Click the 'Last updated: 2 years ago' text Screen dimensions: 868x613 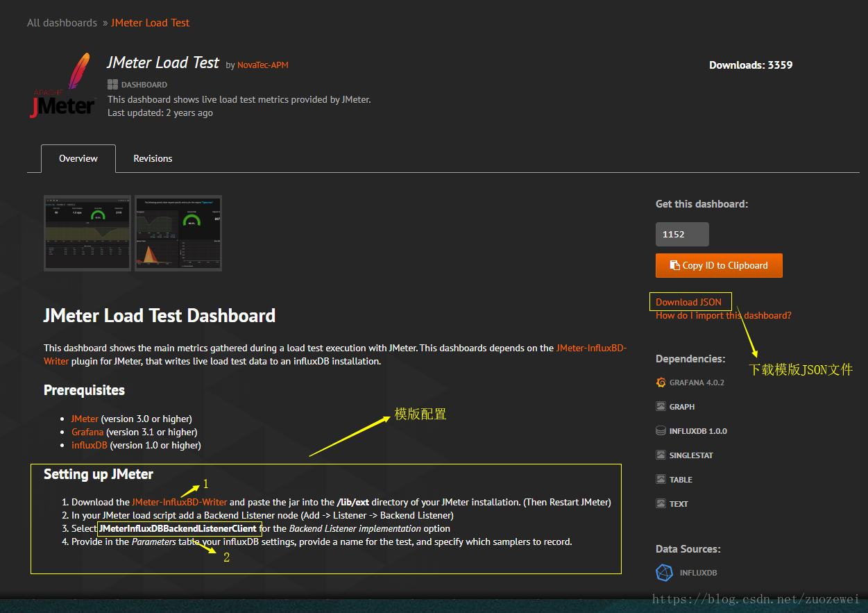(160, 112)
